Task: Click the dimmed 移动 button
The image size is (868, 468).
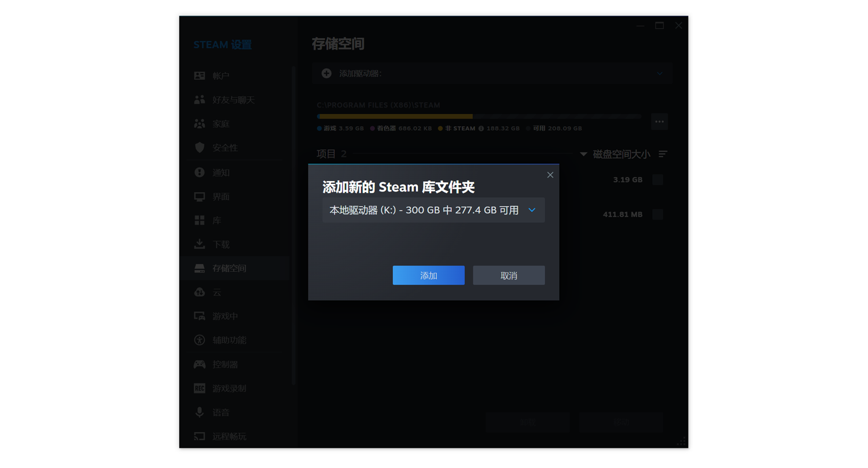Action: (x=621, y=422)
